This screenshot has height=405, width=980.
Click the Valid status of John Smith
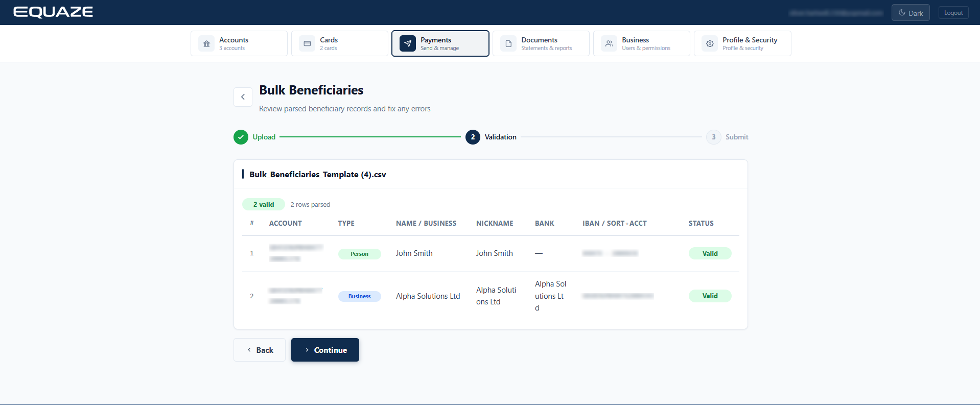tap(710, 253)
